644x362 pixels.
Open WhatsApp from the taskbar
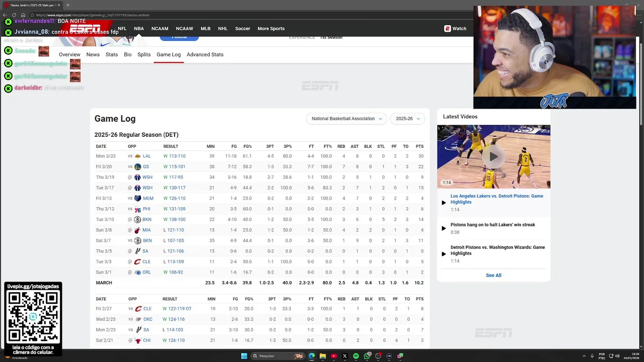point(367,356)
